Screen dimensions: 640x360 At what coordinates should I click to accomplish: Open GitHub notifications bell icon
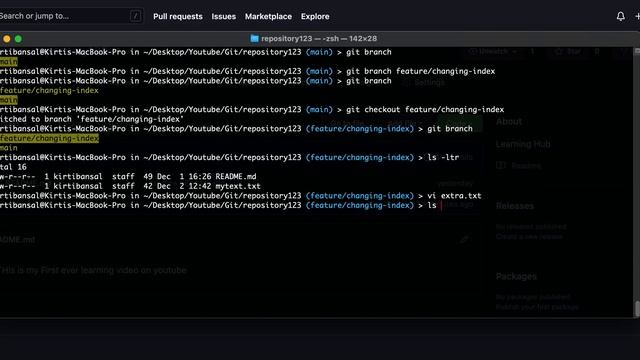tap(620, 16)
